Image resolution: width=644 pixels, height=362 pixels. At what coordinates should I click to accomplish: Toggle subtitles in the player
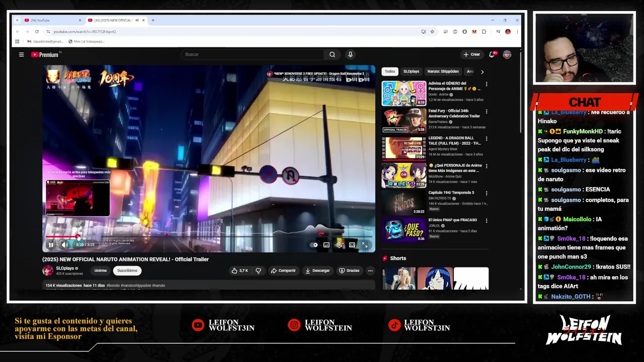327,245
